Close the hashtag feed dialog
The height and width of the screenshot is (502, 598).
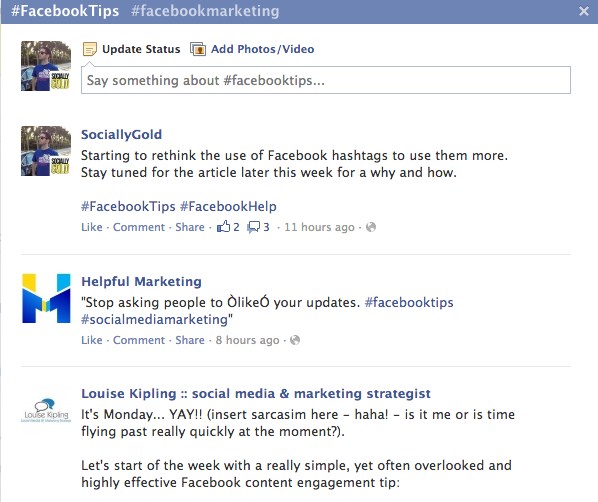(x=584, y=11)
